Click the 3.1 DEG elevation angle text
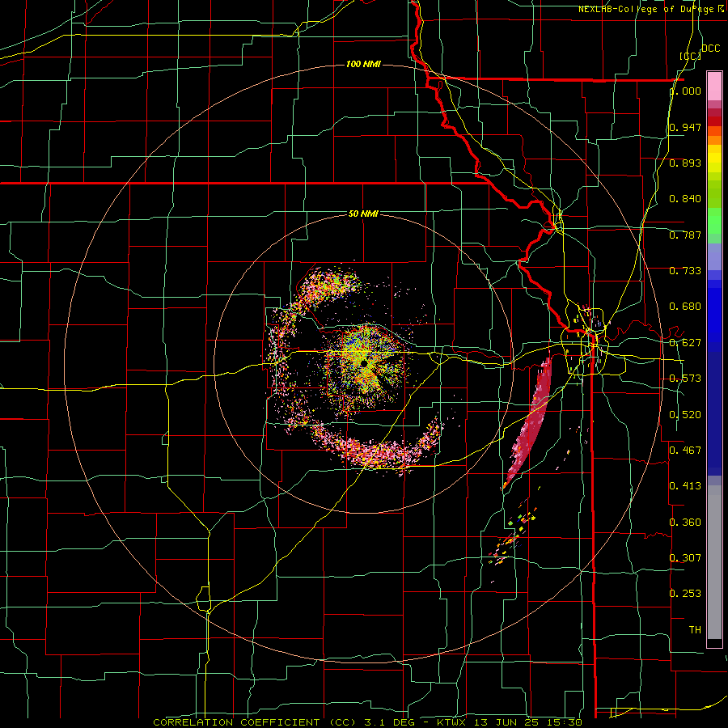Image resolution: width=728 pixels, height=728 pixels. 389,722
